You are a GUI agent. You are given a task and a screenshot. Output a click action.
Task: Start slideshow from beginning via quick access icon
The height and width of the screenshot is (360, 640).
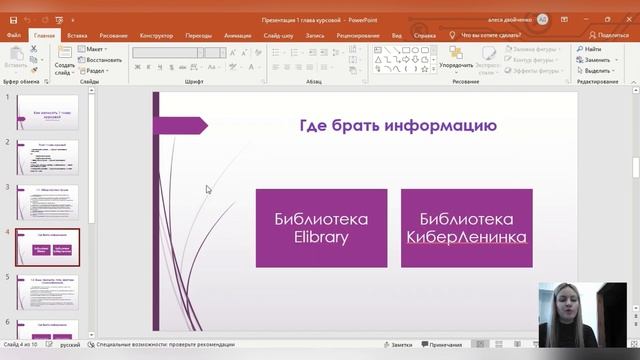pyautogui.click(x=59, y=20)
